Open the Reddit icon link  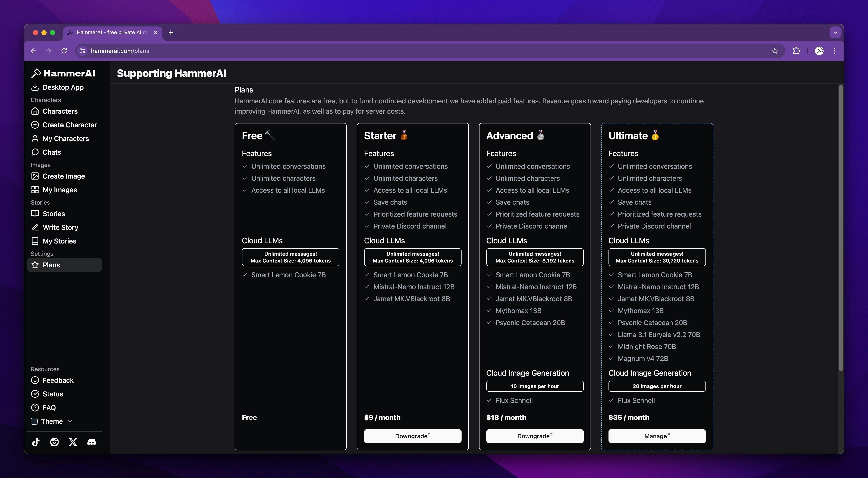pyautogui.click(x=54, y=442)
